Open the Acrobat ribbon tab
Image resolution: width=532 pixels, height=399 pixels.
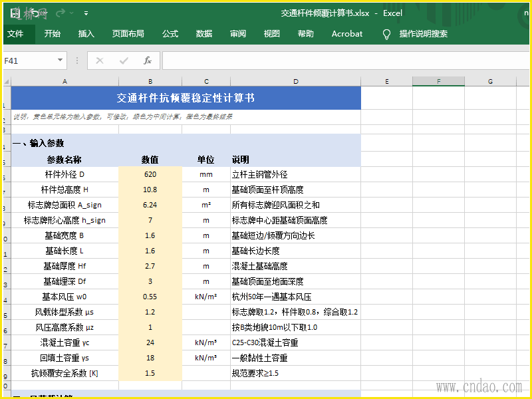(x=347, y=34)
